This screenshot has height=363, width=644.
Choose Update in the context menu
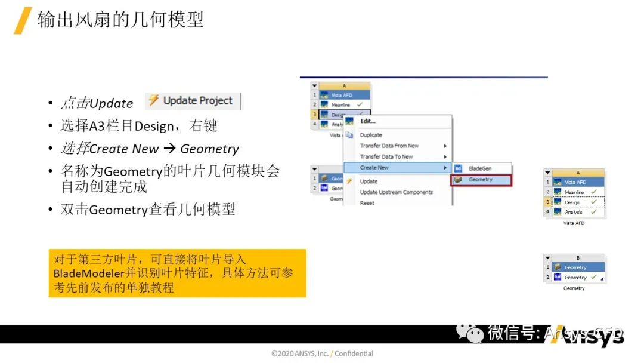[369, 181]
